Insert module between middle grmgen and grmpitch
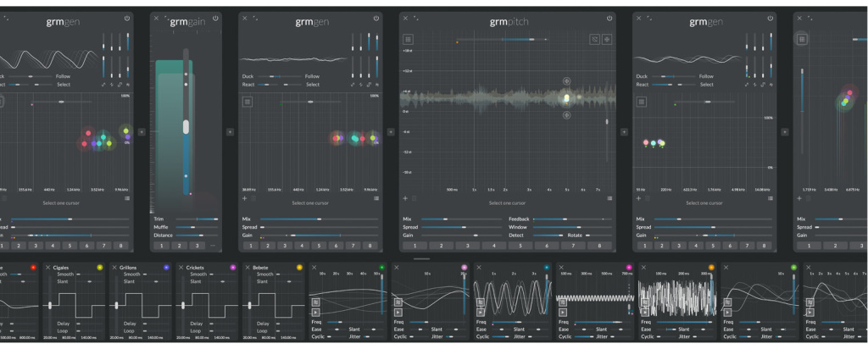This screenshot has width=868, height=349. [391, 131]
